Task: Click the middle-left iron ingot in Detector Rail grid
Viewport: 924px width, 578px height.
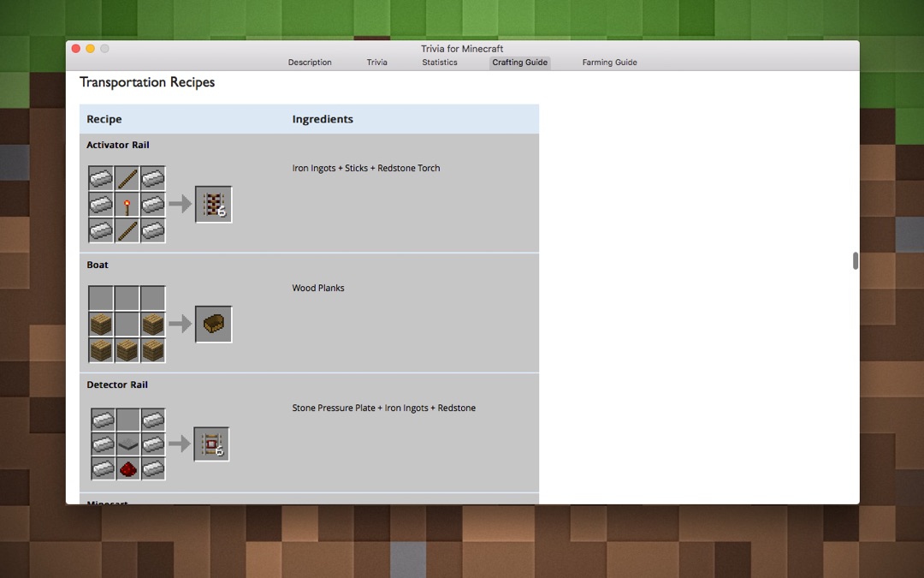Action: [x=104, y=444]
